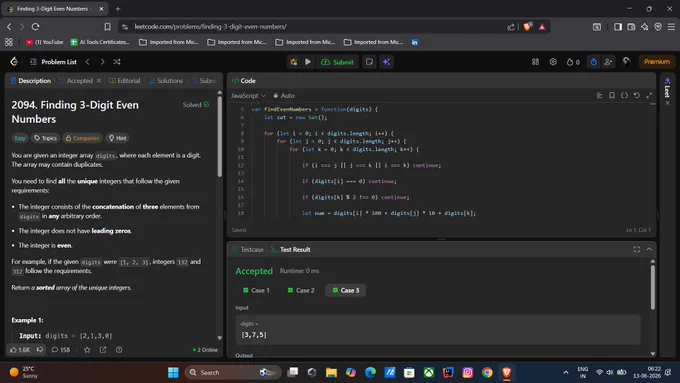Open the Submissions tab
The height and width of the screenshot is (383, 680).
tap(204, 81)
